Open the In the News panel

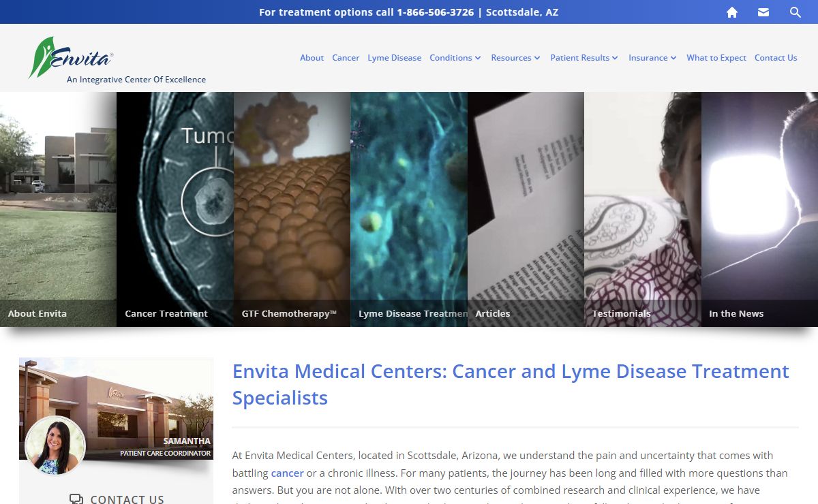[759, 209]
